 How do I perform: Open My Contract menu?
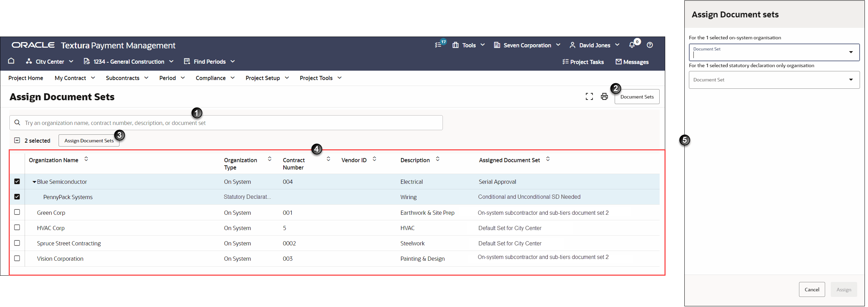75,78
